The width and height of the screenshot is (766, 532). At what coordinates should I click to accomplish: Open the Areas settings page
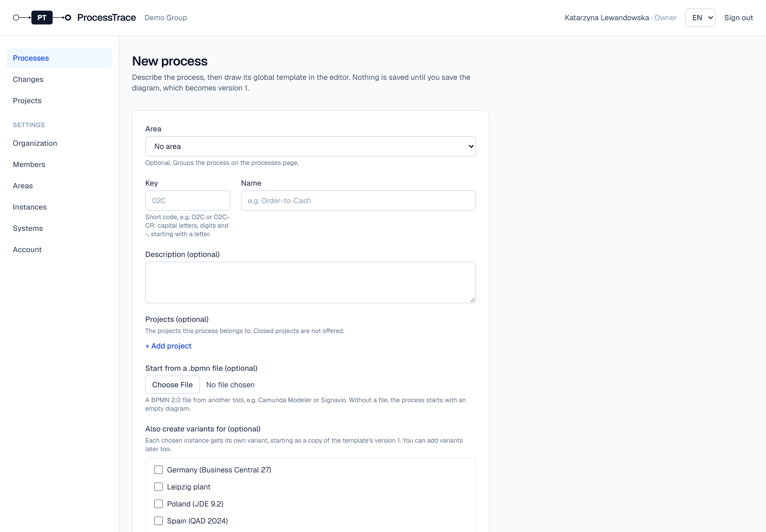coord(59,186)
